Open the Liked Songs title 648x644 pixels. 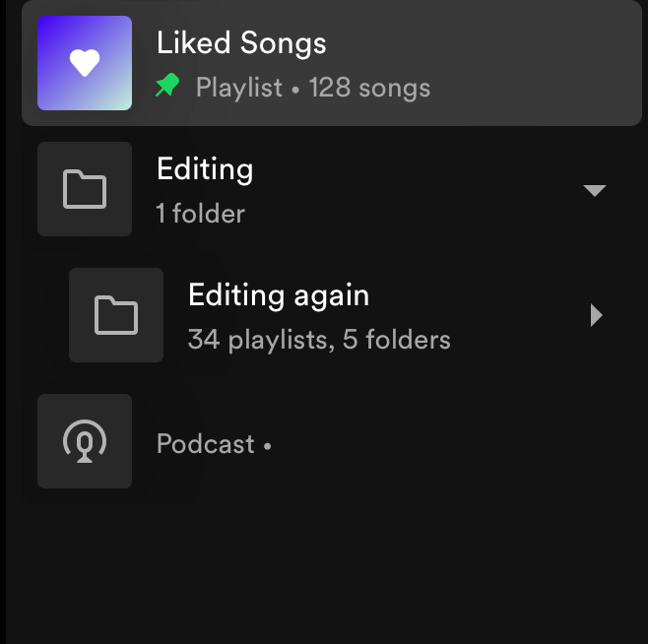pos(241,43)
